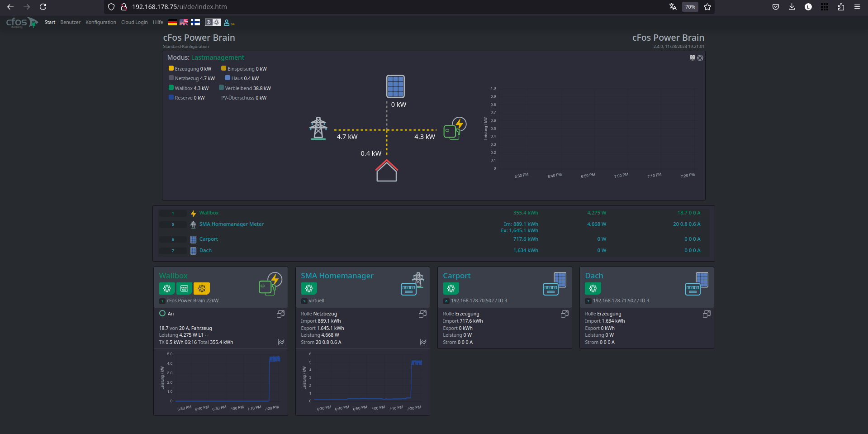The image size is (868, 434).
Task: Open Dach link in device list
Action: 205,250
